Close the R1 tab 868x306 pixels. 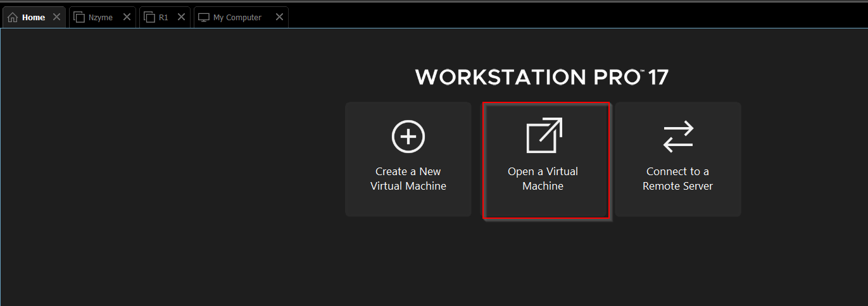tap(181, 17)
